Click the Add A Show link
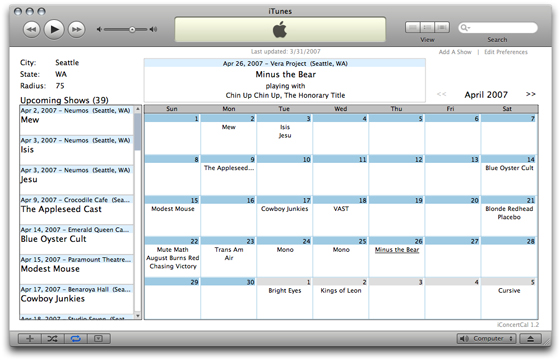560x360 pixels. coord(455,52)
